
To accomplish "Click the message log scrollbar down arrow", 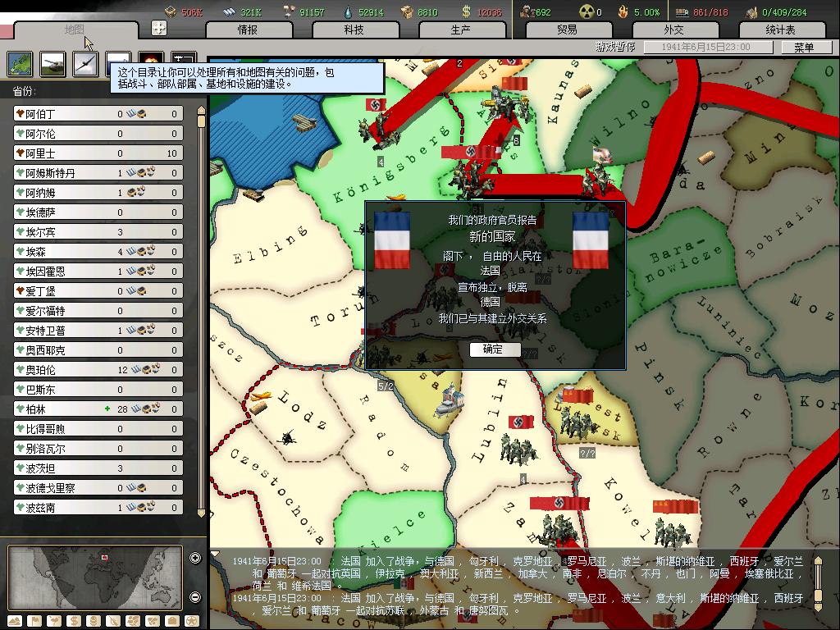I will [818, 607].
